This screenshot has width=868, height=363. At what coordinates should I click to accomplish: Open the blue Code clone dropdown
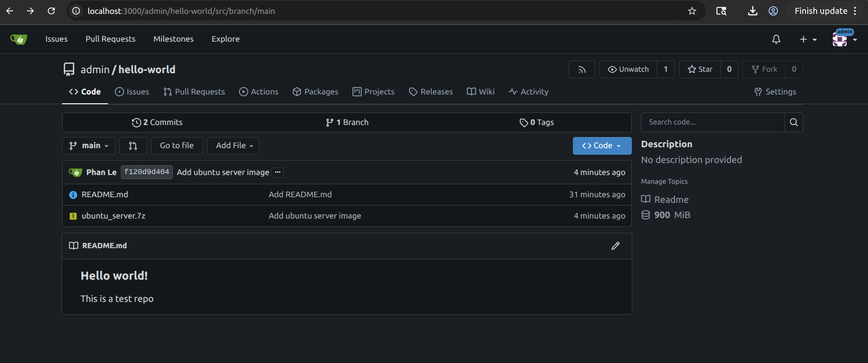(x=602, y=146)
